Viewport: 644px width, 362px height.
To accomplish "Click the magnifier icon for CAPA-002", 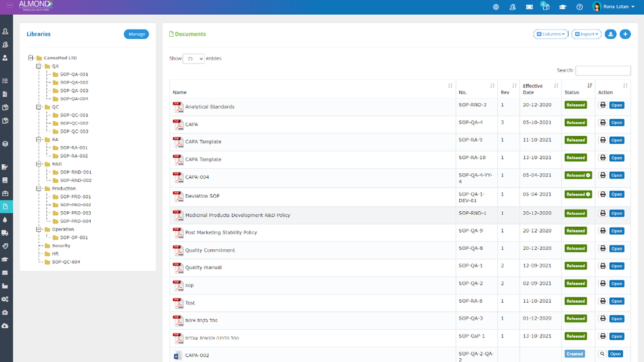I will (603, 354).
